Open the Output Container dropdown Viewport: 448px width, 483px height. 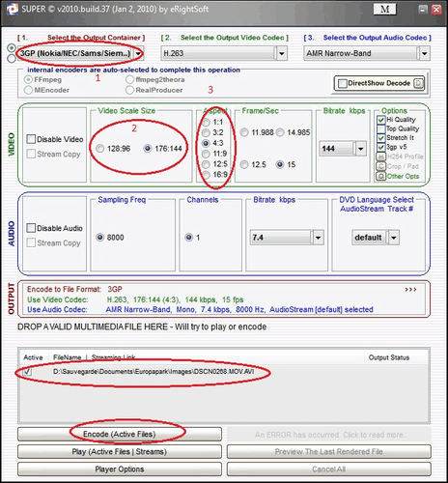point(138,53)
